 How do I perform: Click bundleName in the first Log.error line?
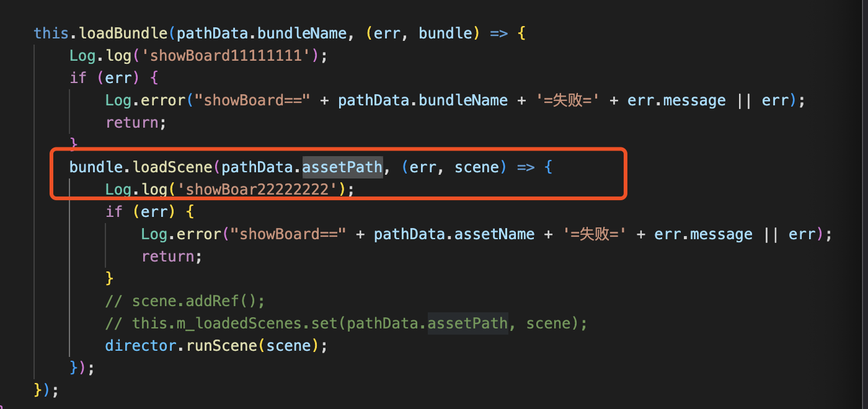pos(463,100)
